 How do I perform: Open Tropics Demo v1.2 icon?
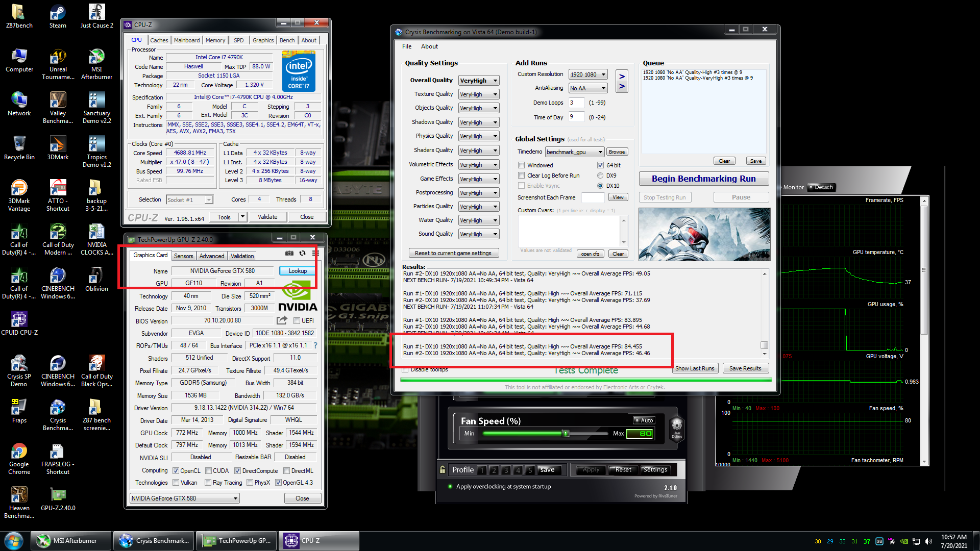[x=96, y=152]
